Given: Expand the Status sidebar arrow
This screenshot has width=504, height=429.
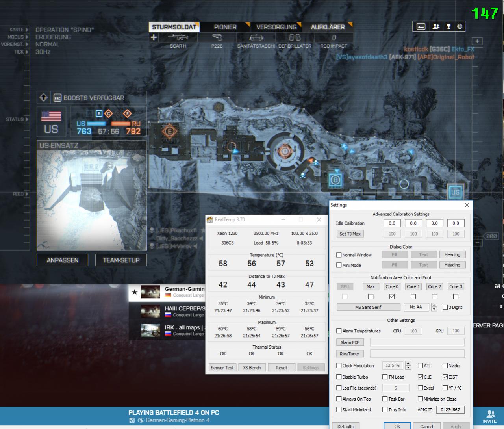Looking at the screenshot, I should (x=27, y=119).
